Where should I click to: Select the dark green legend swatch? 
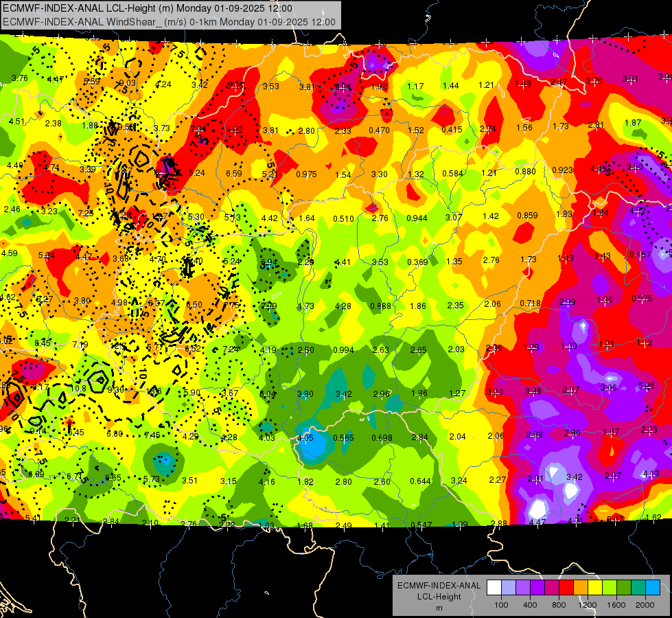(623, 588)
